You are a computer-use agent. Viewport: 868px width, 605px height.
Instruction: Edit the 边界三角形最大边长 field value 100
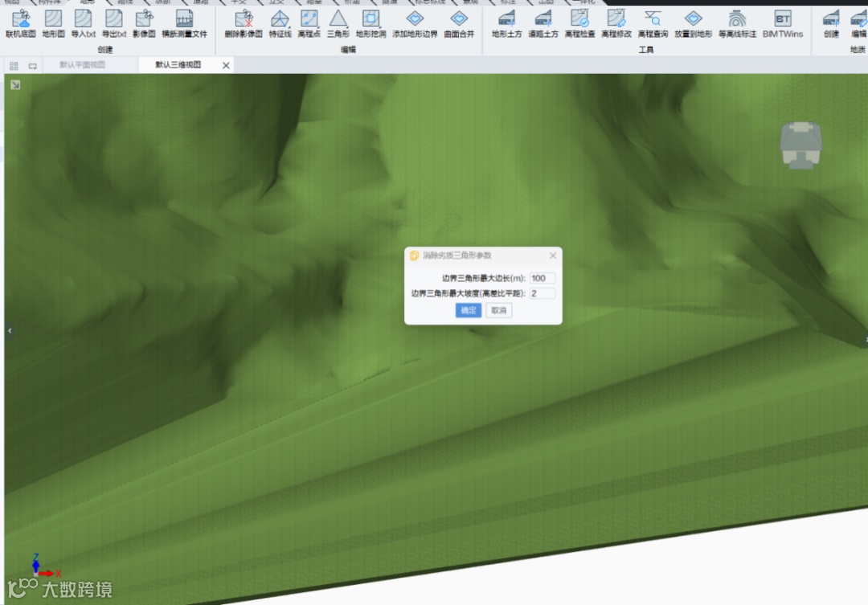[x=542, y=278]
